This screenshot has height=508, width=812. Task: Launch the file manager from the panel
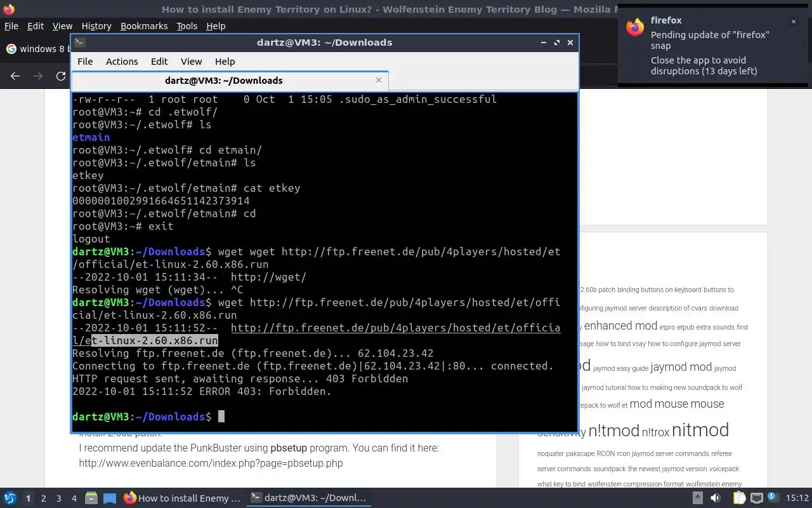[91, 498]
